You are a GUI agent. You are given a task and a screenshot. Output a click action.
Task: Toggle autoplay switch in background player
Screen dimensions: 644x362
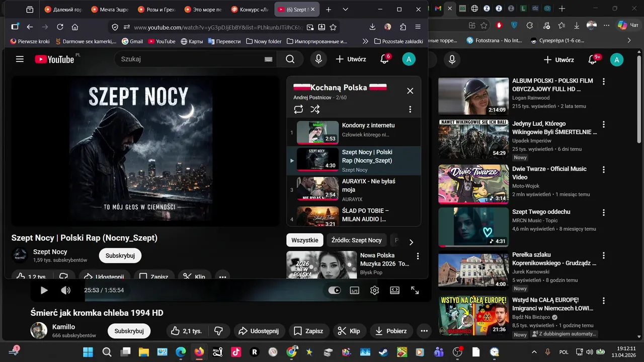point(334,290)
